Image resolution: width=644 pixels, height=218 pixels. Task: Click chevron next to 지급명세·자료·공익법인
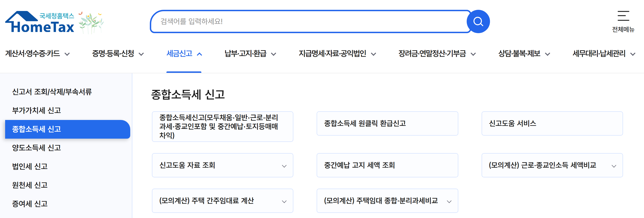pyautogui.click(x=373, y=54)
